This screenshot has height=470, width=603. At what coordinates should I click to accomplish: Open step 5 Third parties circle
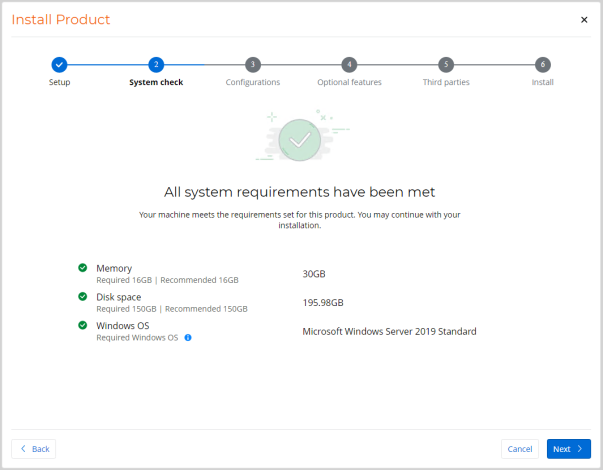446,64
